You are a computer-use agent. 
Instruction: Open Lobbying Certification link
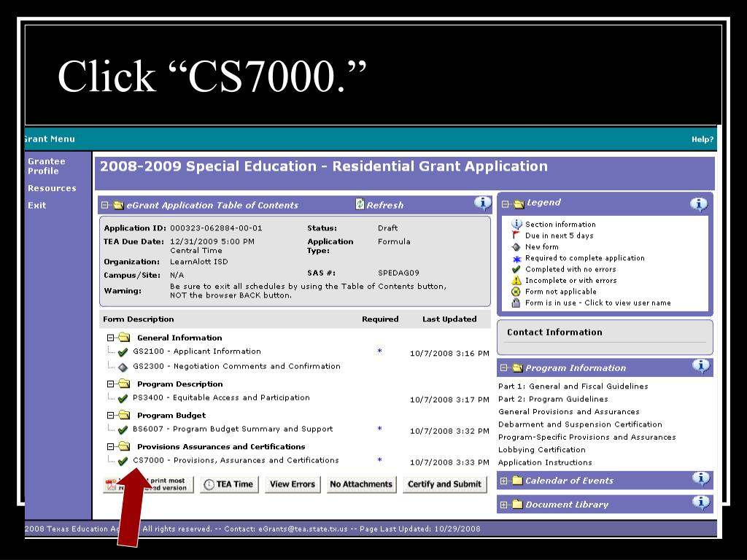pyautogui.click(x=542, y=449)
